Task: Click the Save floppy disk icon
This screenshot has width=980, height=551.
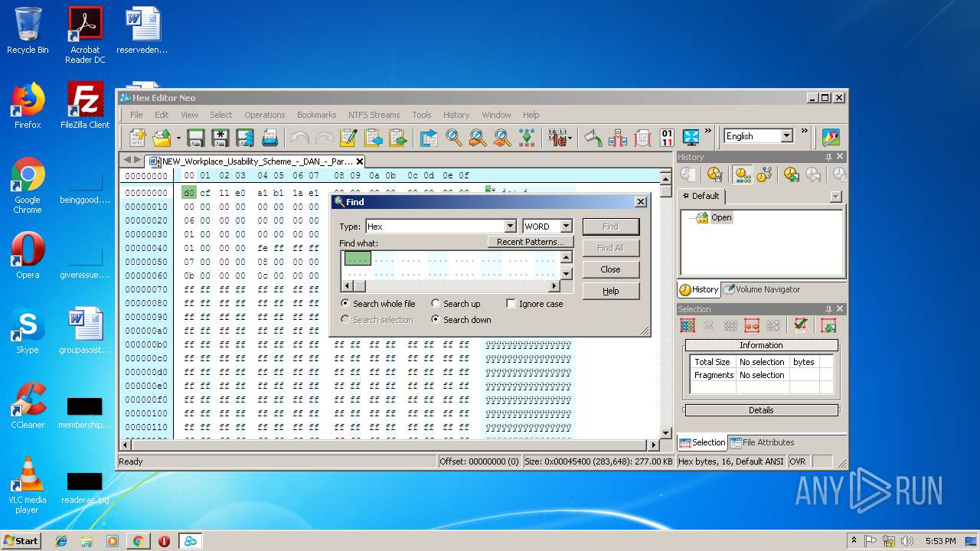Action: tap(196, 138)
